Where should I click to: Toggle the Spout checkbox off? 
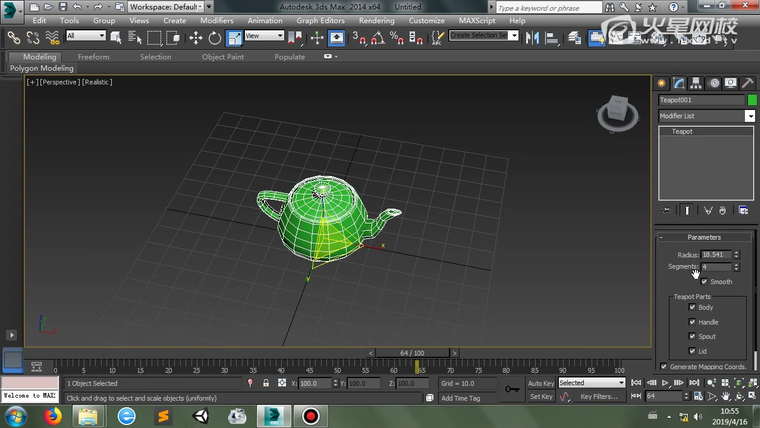(693, 337)
